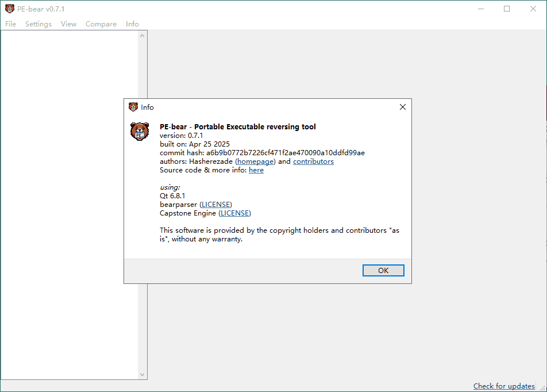Maximize the PE-bear main window
Image resolution: width=547 pixels, height=392 pixels.
pos(507,9)
